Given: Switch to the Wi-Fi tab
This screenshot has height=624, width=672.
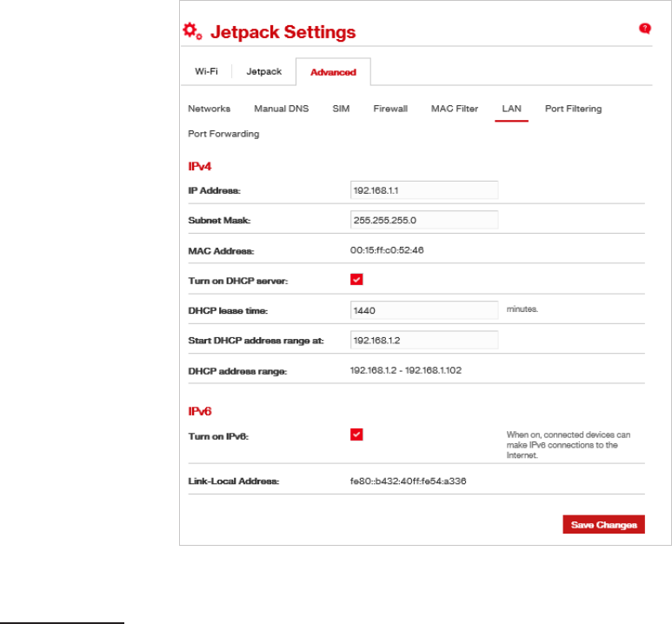Looking at the screenshot, I should (x=206, y=71).
